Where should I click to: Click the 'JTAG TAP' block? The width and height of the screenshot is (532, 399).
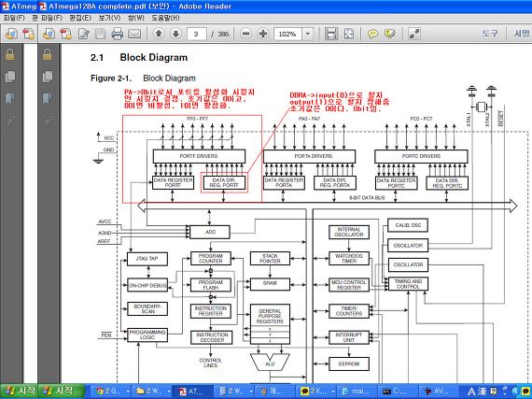click(x=147, y=259)
